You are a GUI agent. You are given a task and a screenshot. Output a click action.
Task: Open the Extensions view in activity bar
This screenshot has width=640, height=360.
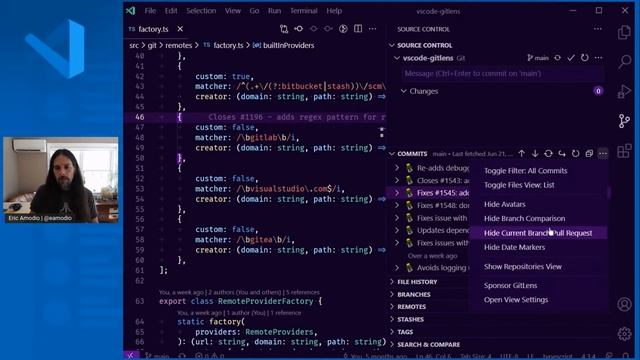624,151
